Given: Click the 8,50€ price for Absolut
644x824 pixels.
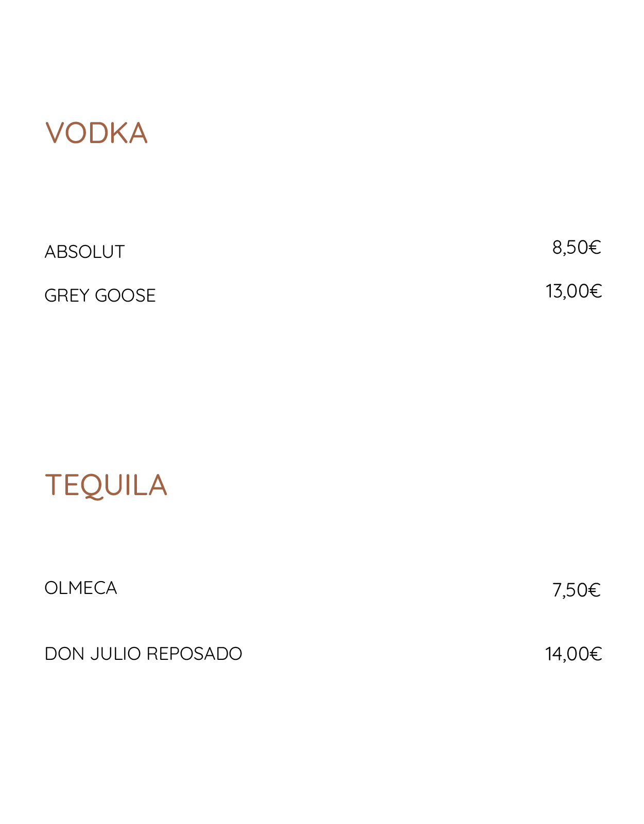Looking at the screenshot, I should click(576, 248).
